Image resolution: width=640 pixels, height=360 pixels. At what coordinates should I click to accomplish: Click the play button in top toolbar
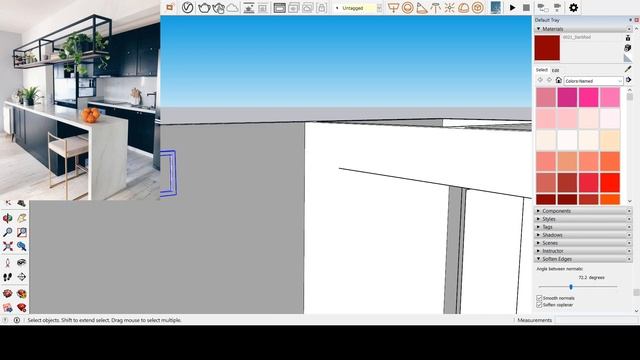[513, 8]
